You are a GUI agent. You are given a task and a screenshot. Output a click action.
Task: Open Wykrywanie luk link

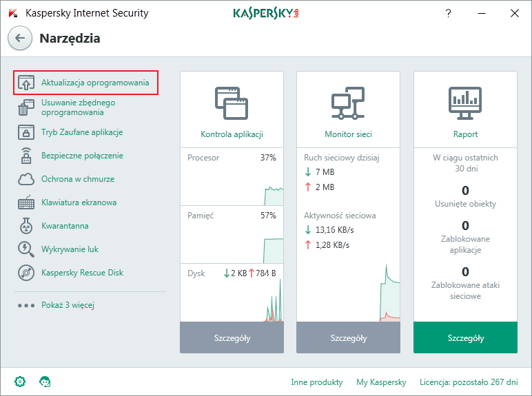[x=70, y=249]
